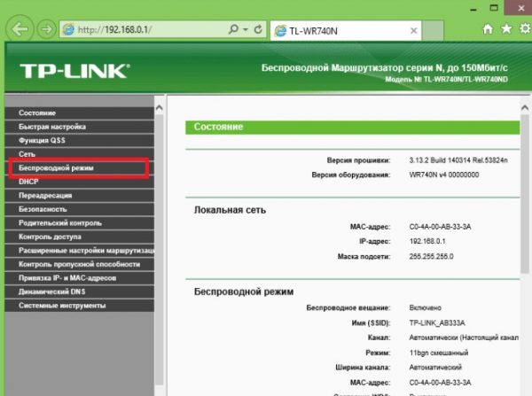
Task: Open Контроль пропускной способности menu
Action: (80, 264)
